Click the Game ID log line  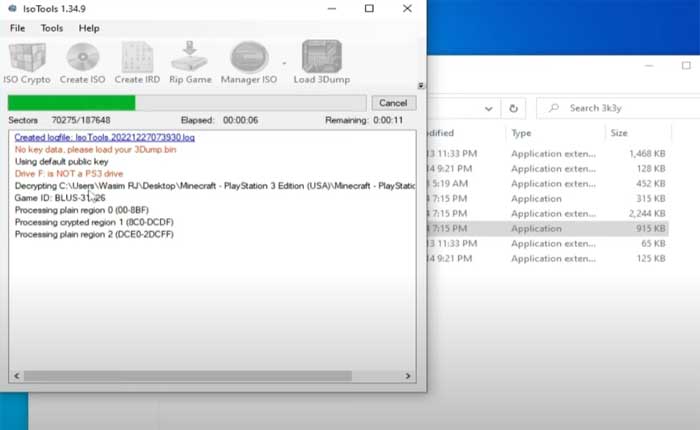point(60,198)
